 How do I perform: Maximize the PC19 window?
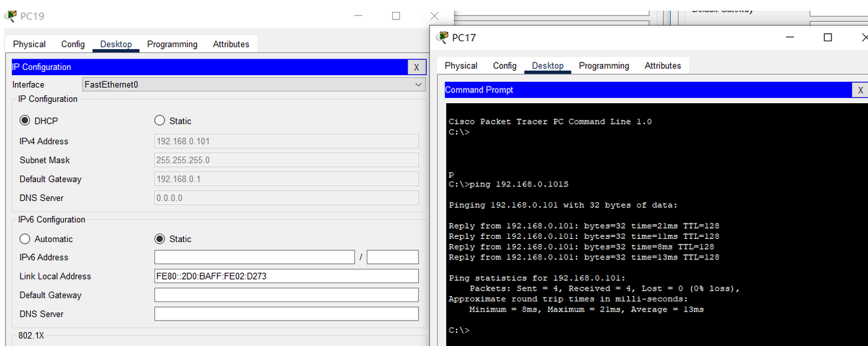tap(396, 15)
